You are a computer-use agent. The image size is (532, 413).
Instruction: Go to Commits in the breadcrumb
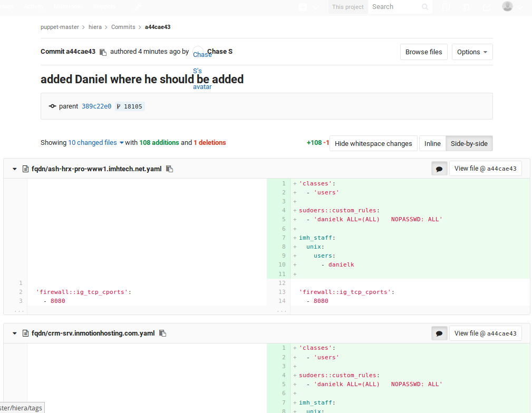point(123,27)
